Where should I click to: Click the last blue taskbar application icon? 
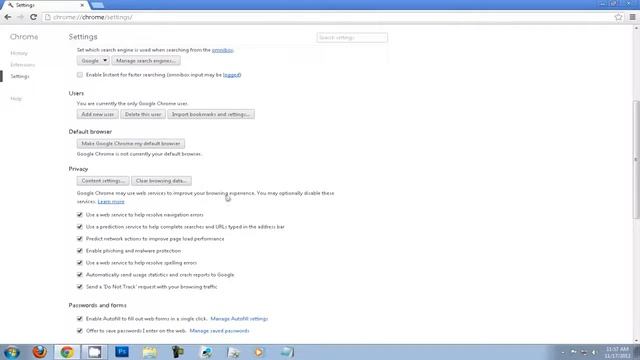tap(287, 352)
